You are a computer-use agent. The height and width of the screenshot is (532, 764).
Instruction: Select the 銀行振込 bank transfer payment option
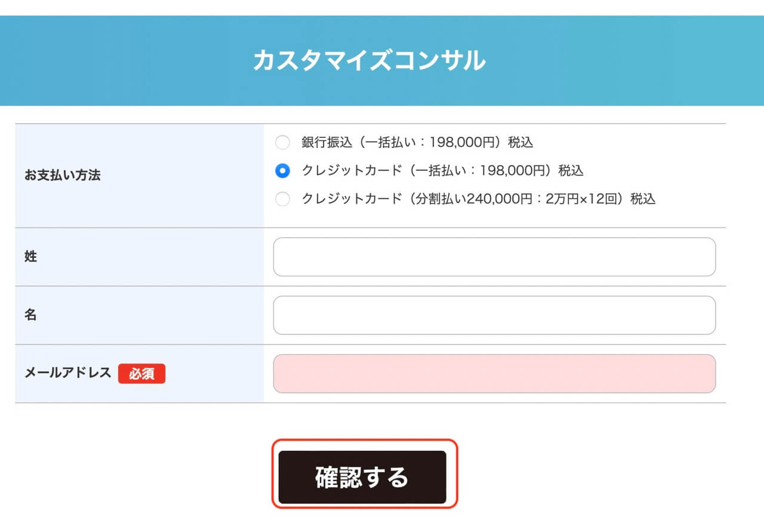coord(282,142)
